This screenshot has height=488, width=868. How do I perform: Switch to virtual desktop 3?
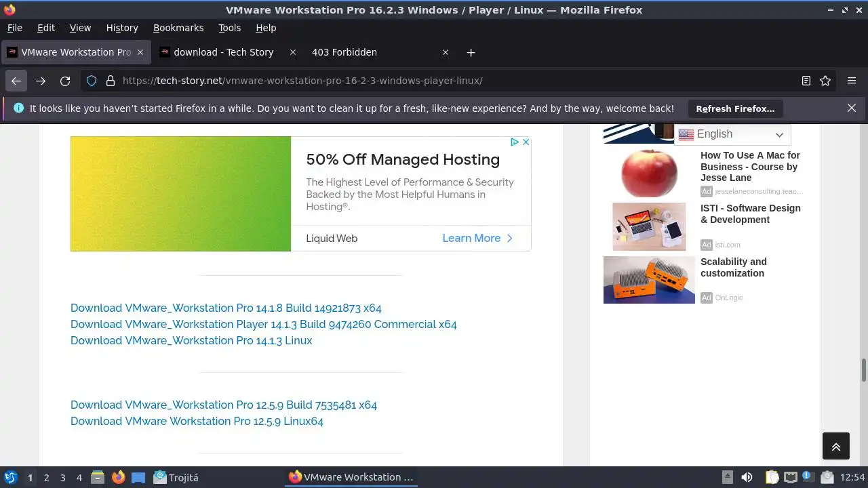(63, 478)
